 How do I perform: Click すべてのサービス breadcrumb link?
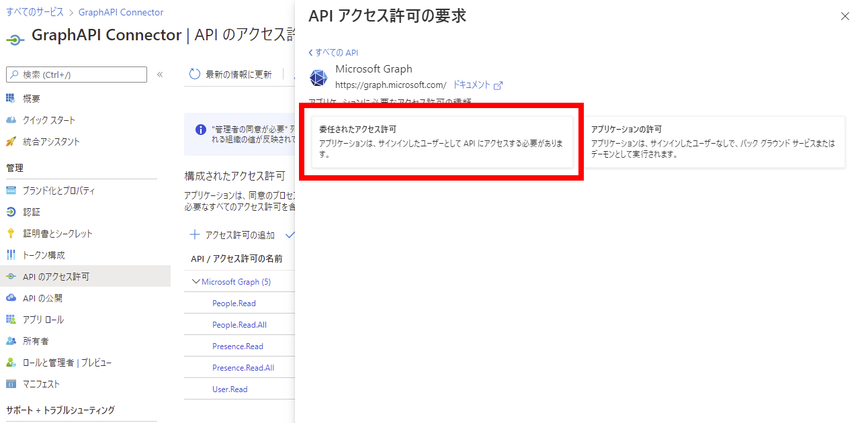pyautogui.click(x=35, y=12)
